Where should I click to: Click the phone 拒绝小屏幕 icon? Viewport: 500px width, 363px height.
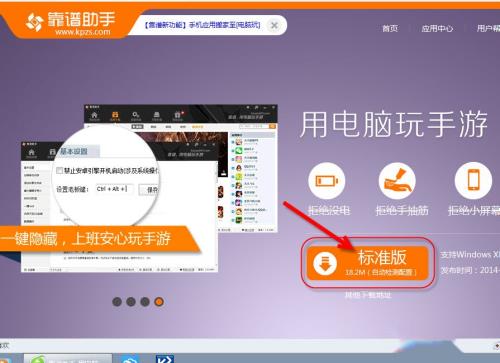tap(473, 180)
